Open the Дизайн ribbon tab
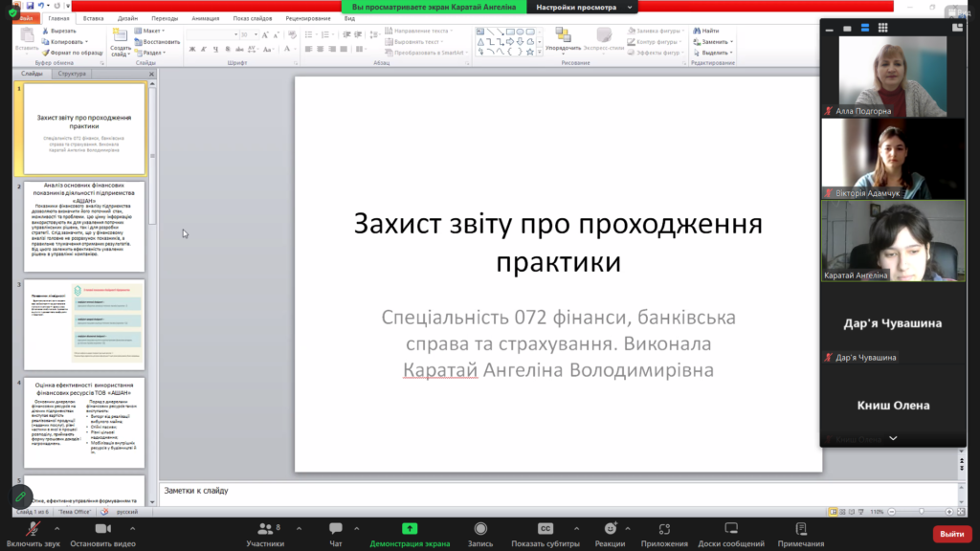This screenshot has height=551, width=980. click(x=127, y=19)
